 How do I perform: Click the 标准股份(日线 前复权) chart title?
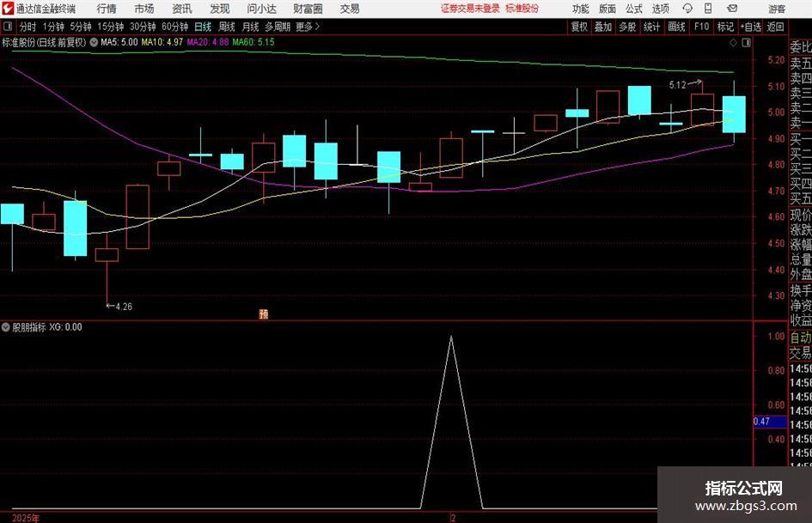[44, 42]
